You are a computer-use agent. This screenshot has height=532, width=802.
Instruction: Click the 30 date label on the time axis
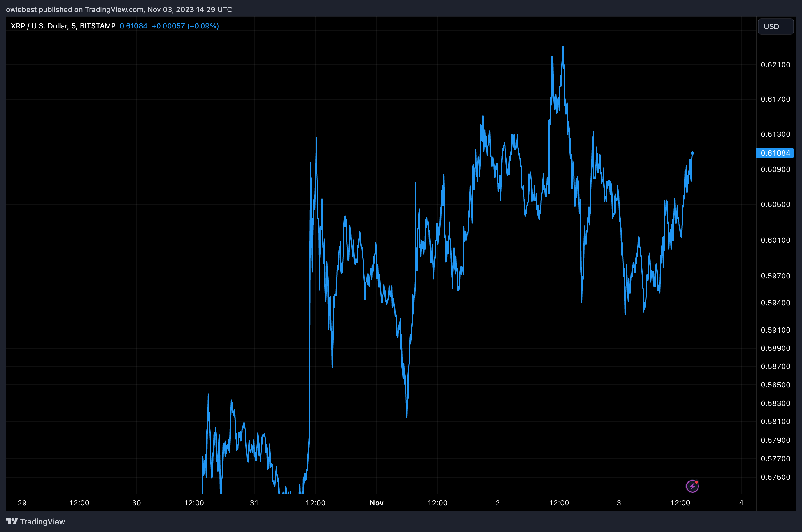[x=136, y=503]
